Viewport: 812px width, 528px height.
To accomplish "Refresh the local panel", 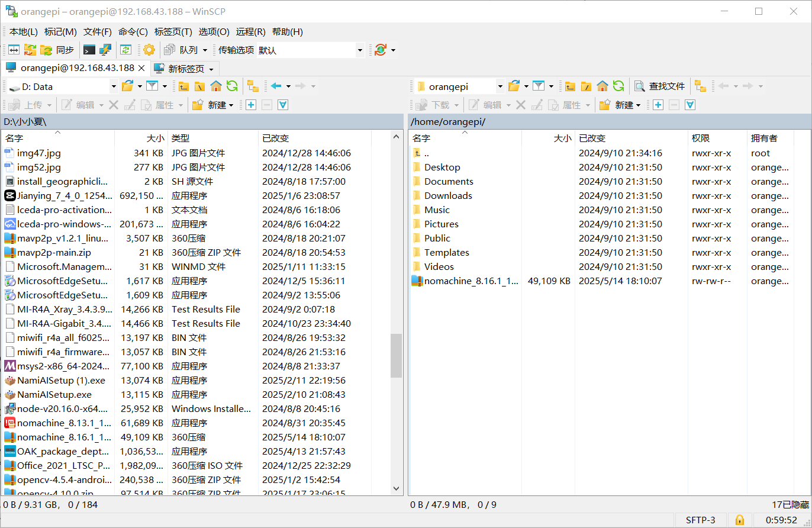I will tap(232, 86).
